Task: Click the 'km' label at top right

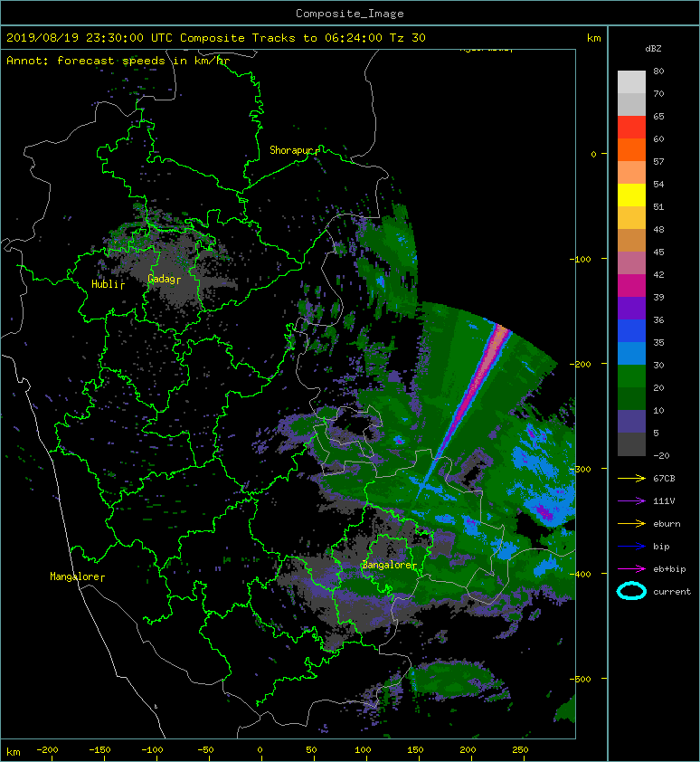Action: 593,38
